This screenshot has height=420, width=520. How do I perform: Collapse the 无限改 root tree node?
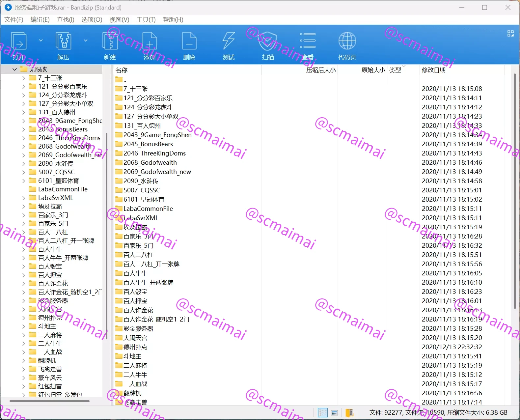(x=14, y=69)
